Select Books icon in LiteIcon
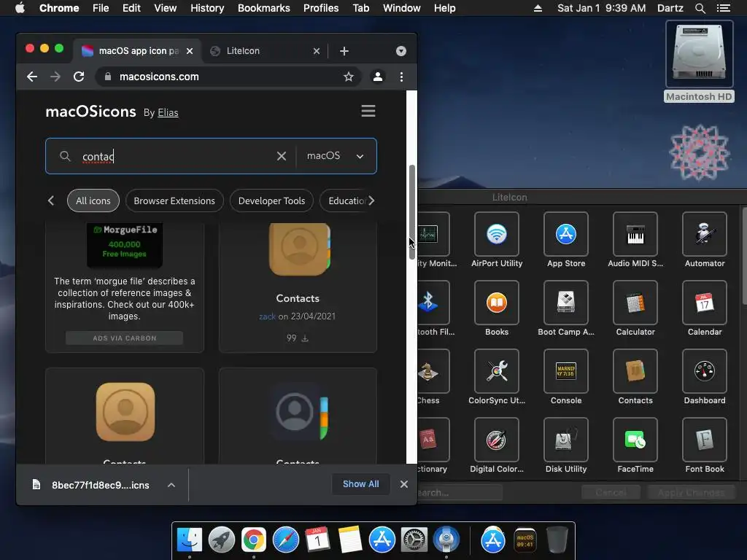Image resolution: width=747 pixels, height=560 pixels. coord(496,303)
